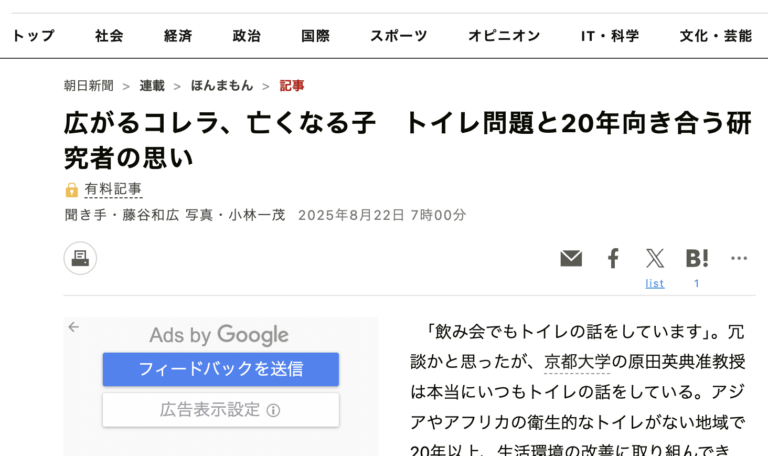Click the info icon beside 広告表示設定
This screenshot has height=456, width=768.
(x=273, y=410)
